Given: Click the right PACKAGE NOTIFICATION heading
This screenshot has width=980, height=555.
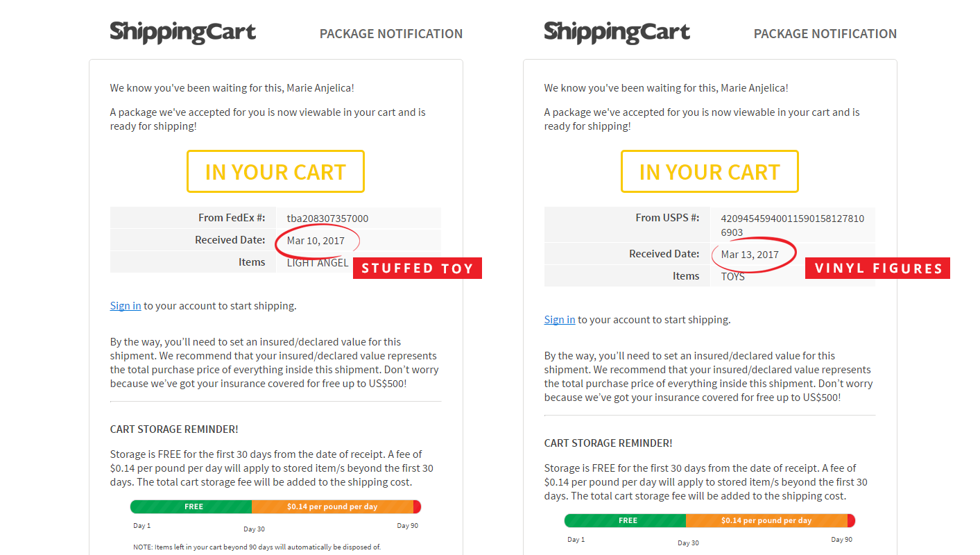Looking at the screenshot, I should click(x=825, y=33).
